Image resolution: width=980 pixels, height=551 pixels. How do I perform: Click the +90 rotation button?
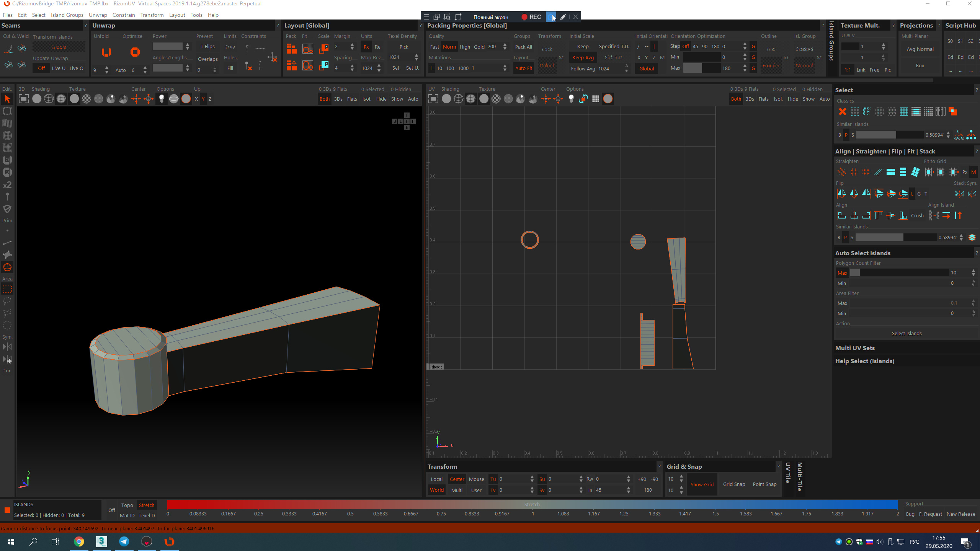pyautogui.click(x=642, y=479)
